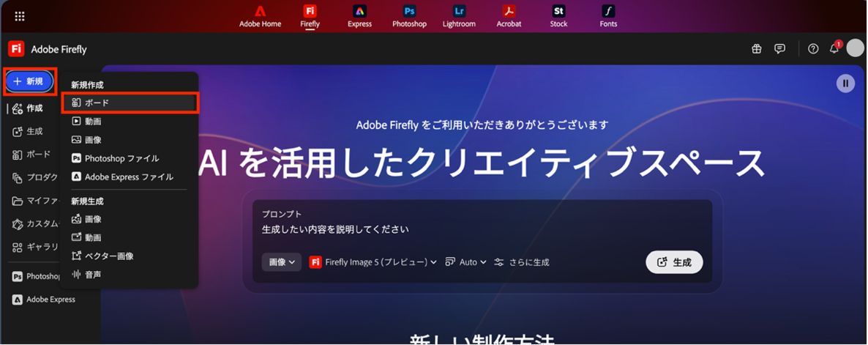Click the prompt text input field
868x345 pixels.
coord(482,229)
